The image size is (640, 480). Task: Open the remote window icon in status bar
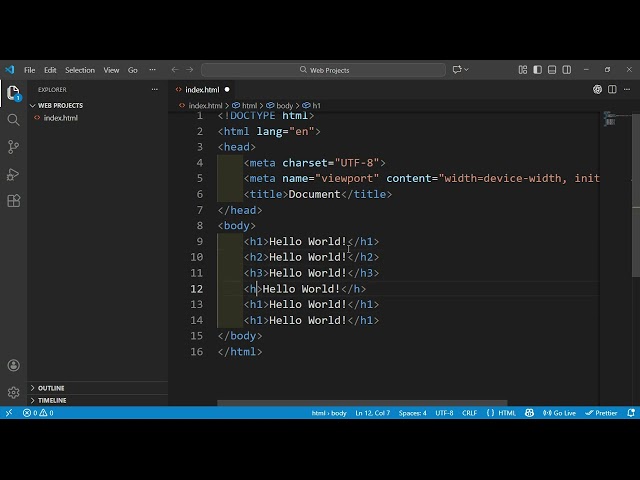(9, 413)
